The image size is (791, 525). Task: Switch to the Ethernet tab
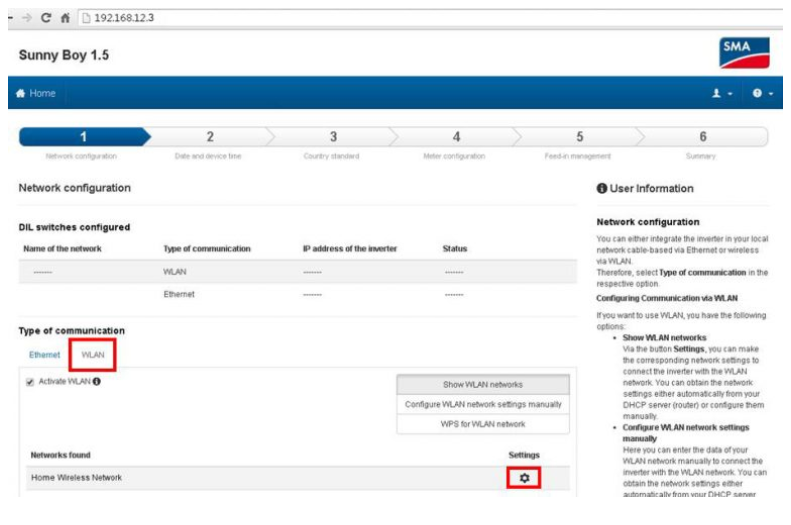[44, 355]
